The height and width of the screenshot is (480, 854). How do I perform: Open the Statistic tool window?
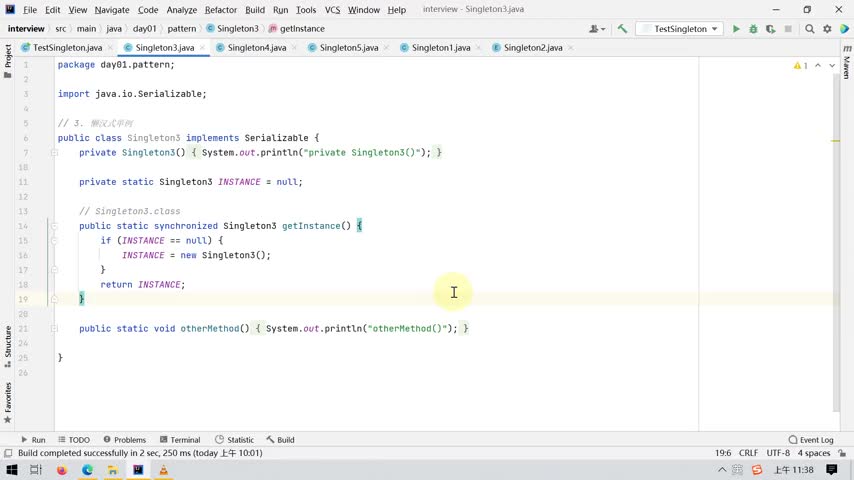click(x=234, y=440)
